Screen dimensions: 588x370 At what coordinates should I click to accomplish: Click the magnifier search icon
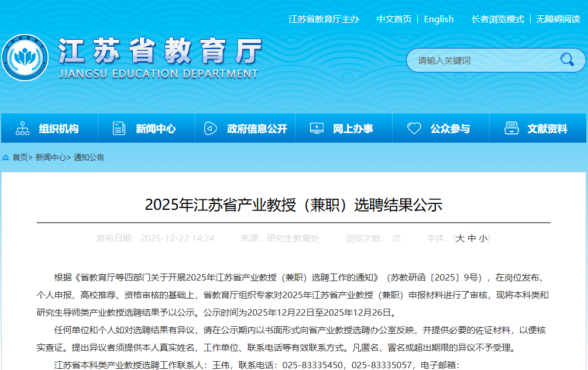(x=566, y=60)
